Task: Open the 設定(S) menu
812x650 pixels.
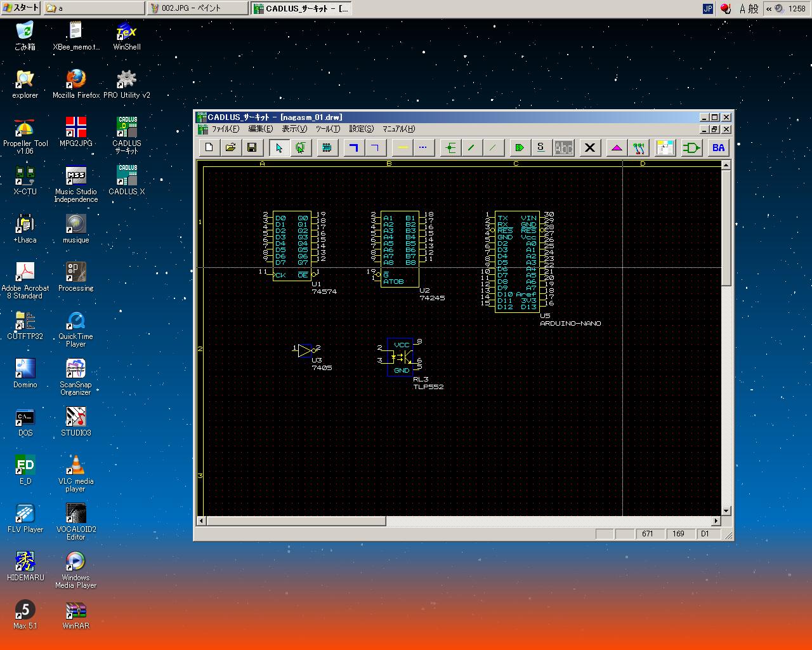Action: pos(362,129)
